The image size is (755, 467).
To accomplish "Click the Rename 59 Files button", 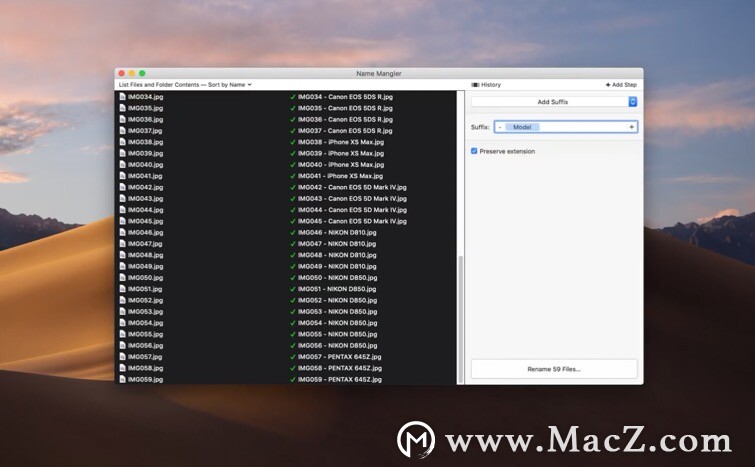I will click(554, 369).
